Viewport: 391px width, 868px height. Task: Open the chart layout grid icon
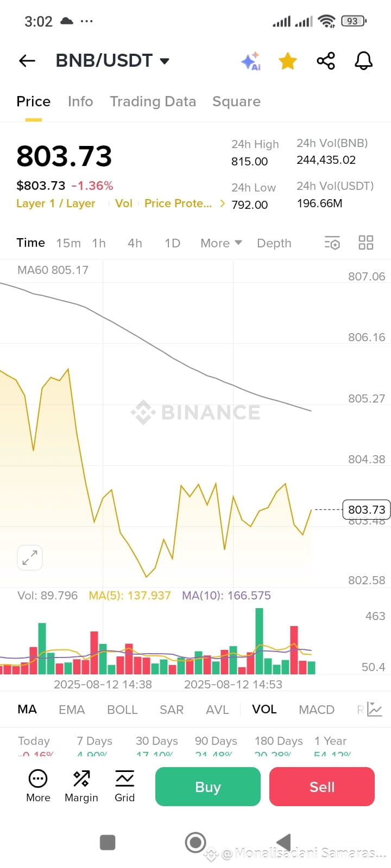click(x=366, y=242)
